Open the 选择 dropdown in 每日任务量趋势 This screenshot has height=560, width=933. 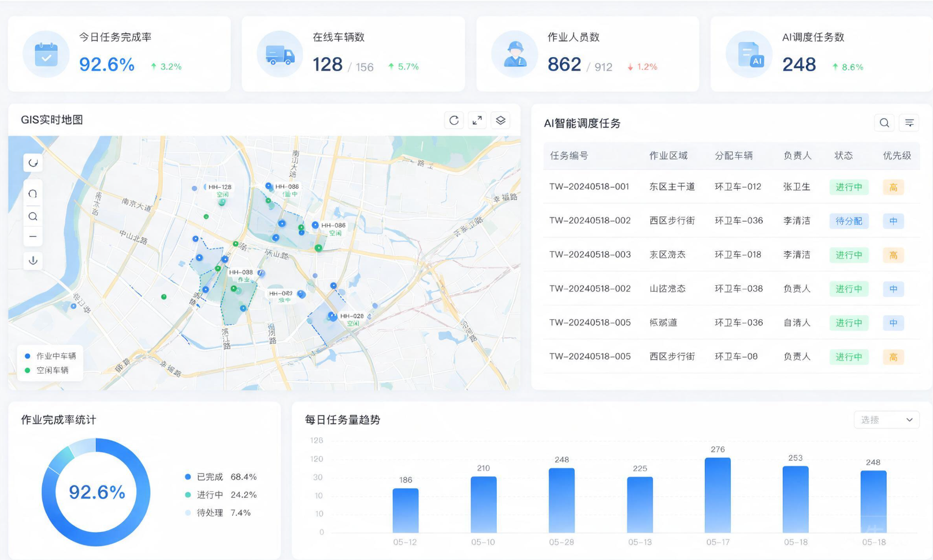click(x=886, y=420)
